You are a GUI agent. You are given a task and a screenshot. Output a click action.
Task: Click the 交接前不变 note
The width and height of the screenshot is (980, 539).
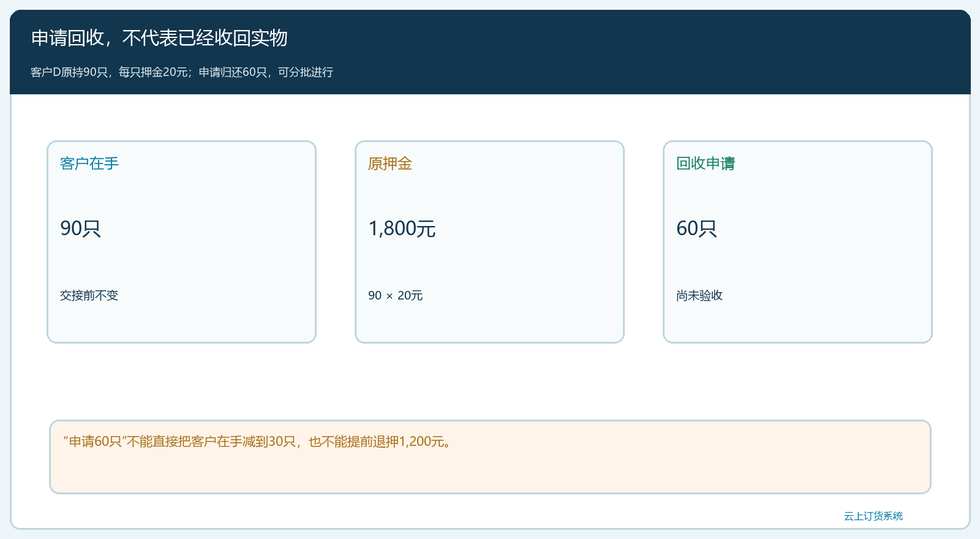89,295
